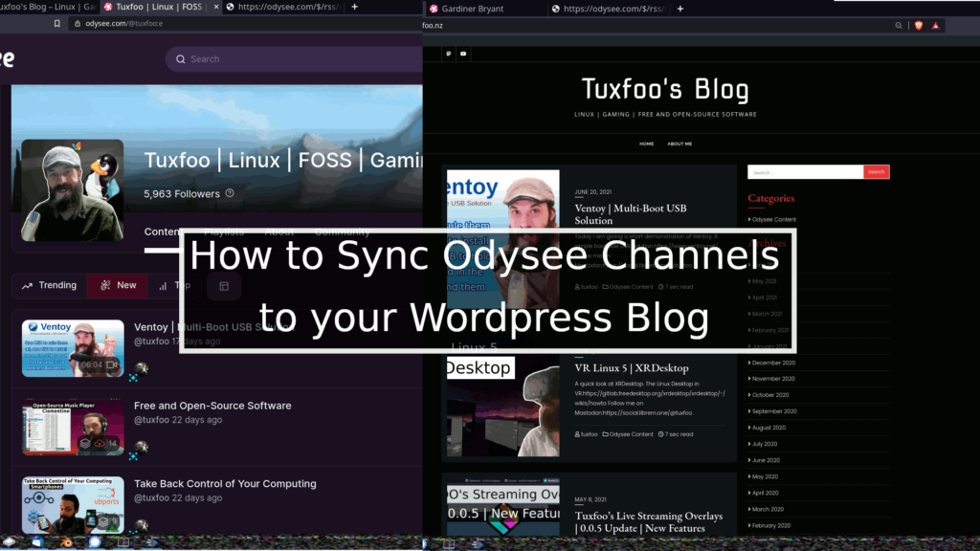Click the folder icon under VR Linux 5 post

click(x=605, y=434)
